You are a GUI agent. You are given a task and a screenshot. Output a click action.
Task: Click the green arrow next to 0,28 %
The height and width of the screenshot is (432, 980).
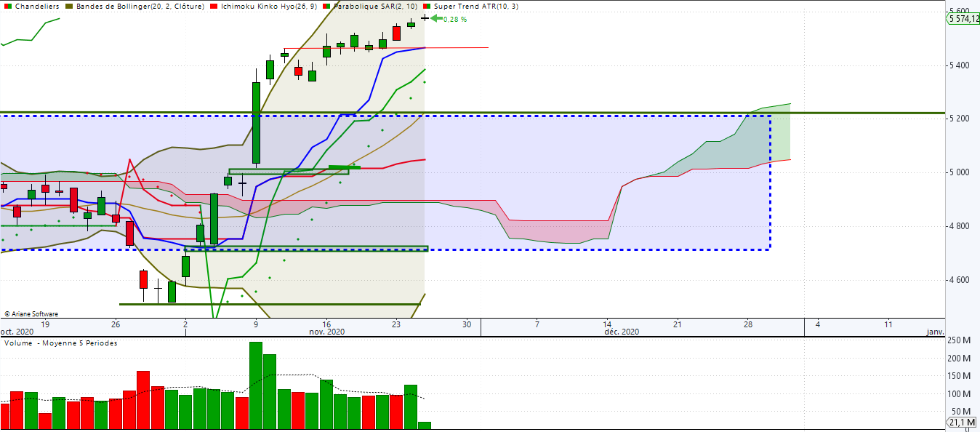click(x=436, y=19)
